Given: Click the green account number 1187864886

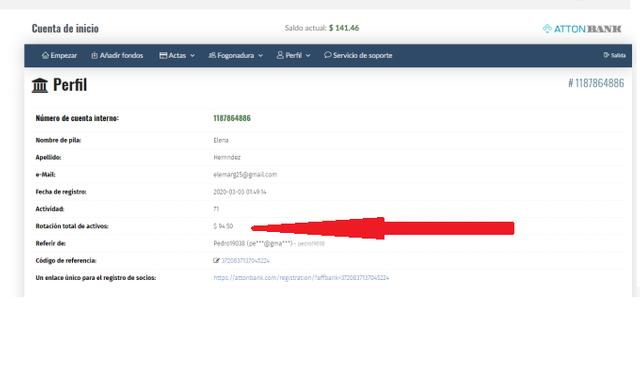Looking at the screenshot, I should pos(232,118).
